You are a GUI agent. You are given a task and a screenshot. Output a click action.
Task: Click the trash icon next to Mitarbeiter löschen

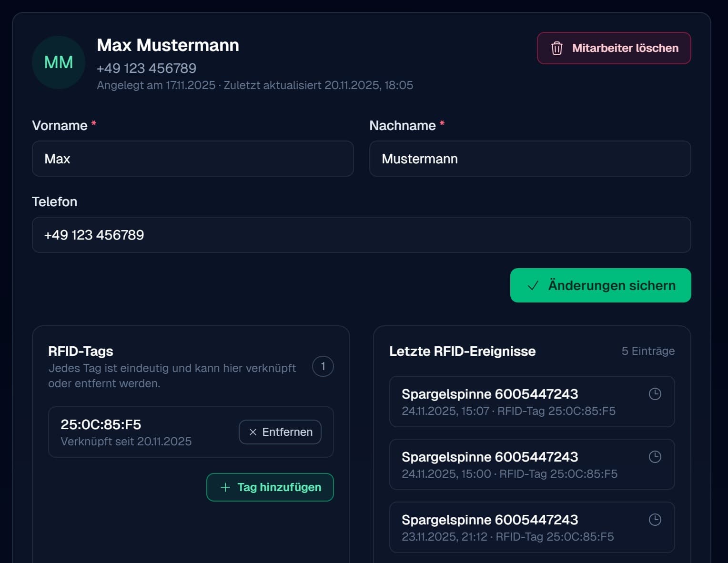coord(557,48)
